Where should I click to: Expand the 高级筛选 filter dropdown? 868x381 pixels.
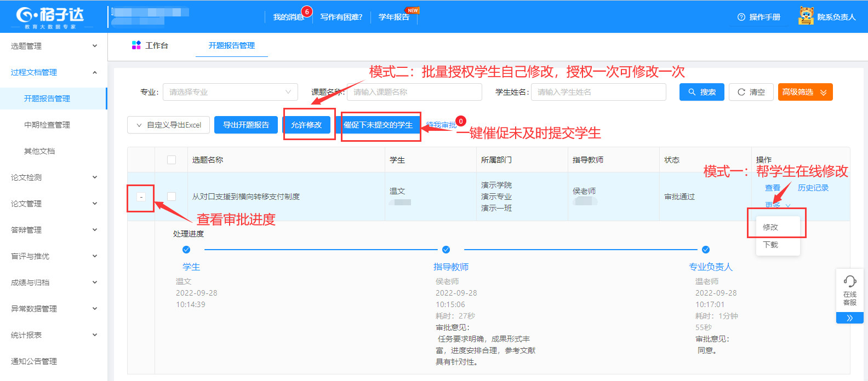[x=805, y=92]
